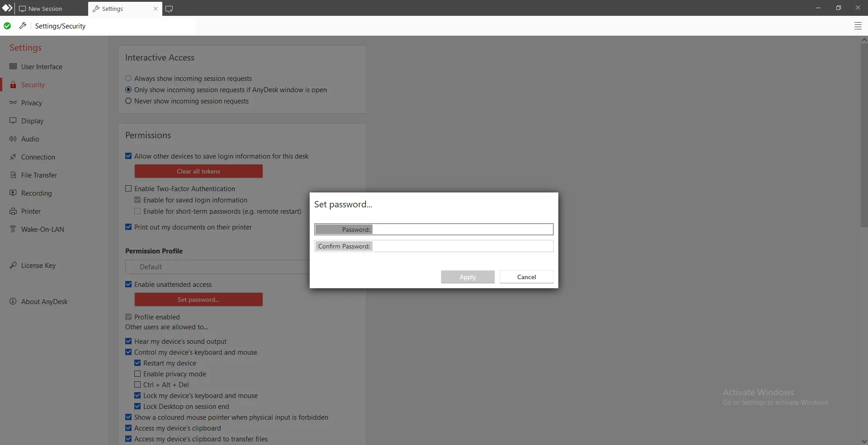Expand Other users are allowed to section
This screenshot has width=868, height=445.
(166, 327)
